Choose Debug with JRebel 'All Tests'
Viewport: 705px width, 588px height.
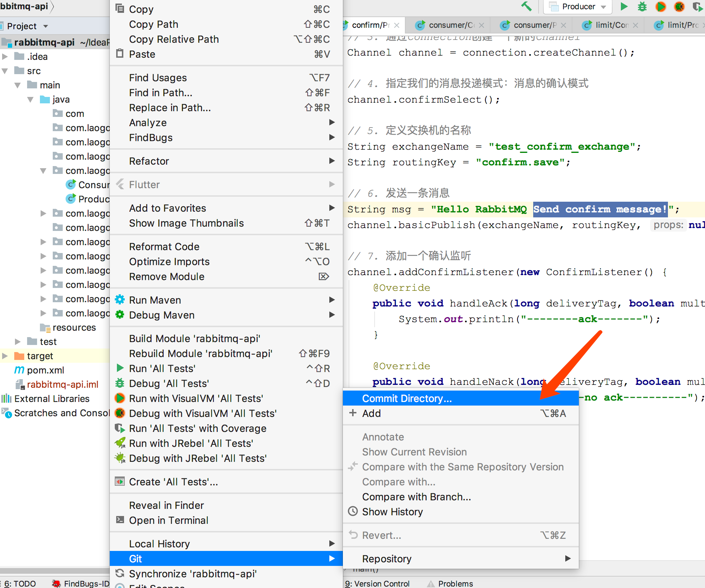coord(226,458)
